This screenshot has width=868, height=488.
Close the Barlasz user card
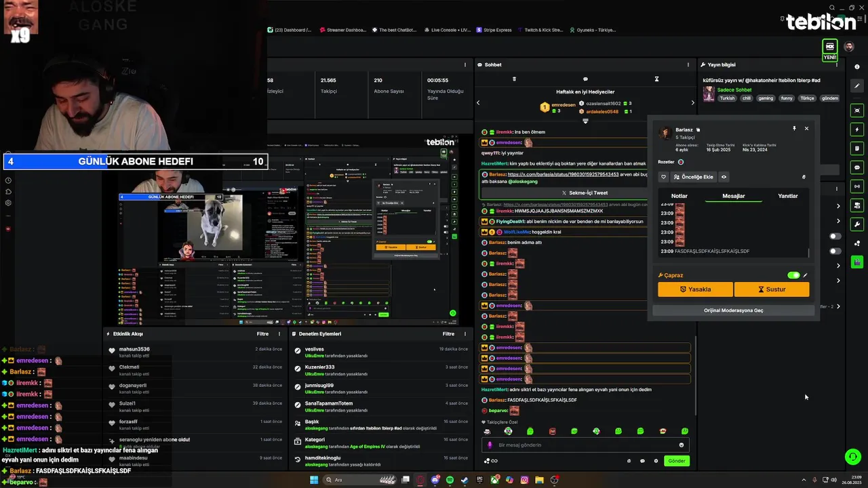(806, 128)
